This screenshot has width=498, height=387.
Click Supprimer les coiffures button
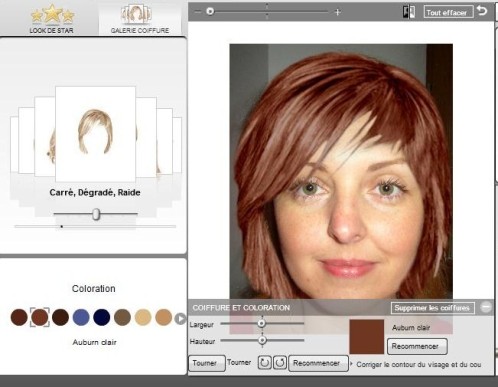433,308
